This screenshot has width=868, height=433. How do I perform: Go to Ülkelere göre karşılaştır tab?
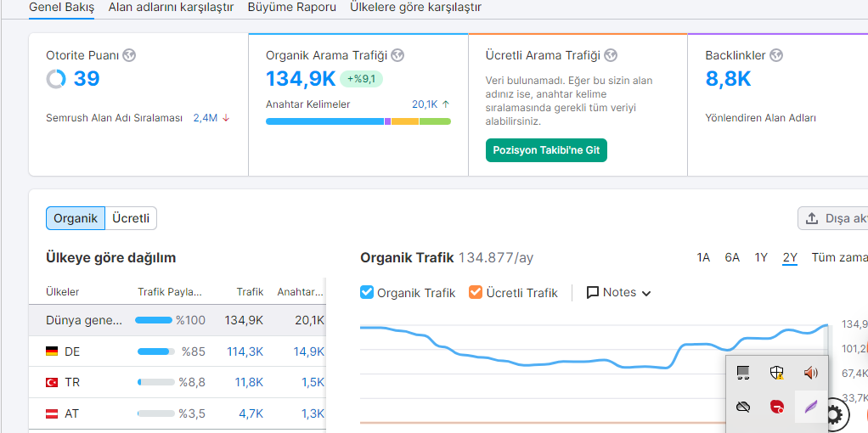(x=415, y=8)
